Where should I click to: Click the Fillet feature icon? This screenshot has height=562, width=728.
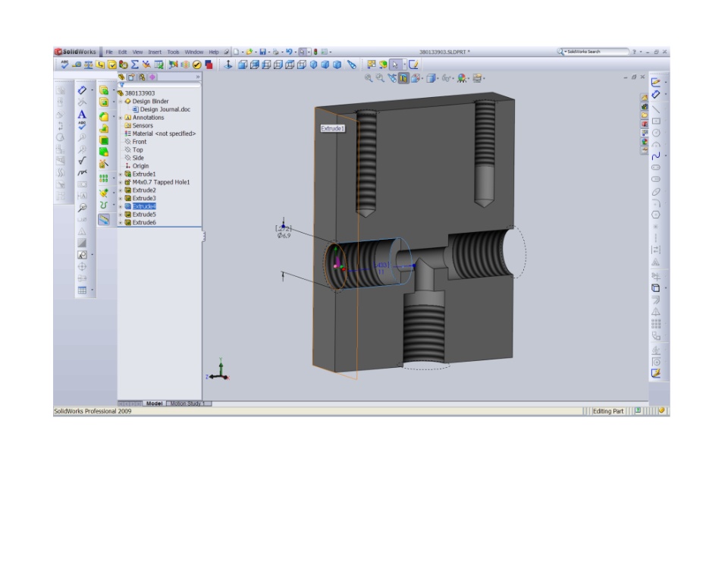pos(104,117)
